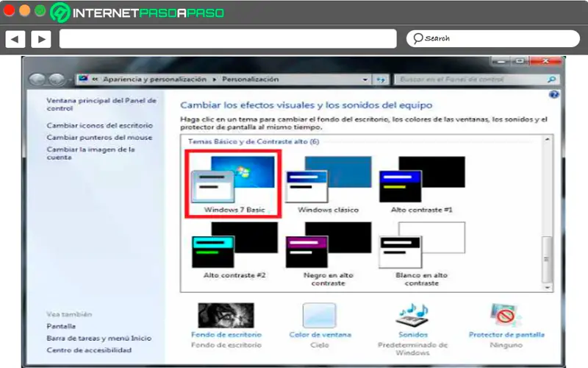Click the Search box in the browser frame
Image resolution: width=588 pixels, height=368 pixels.
492,39
